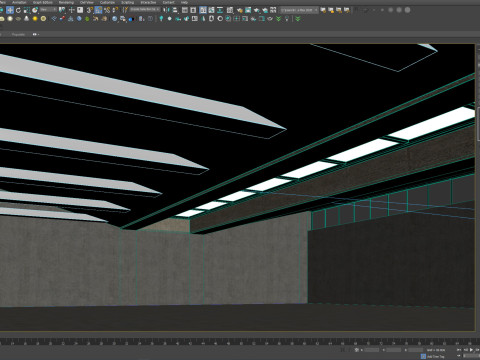Open the Workspaces dropdown selector
This screenshot has height=360, width=480.
point(299,10)
